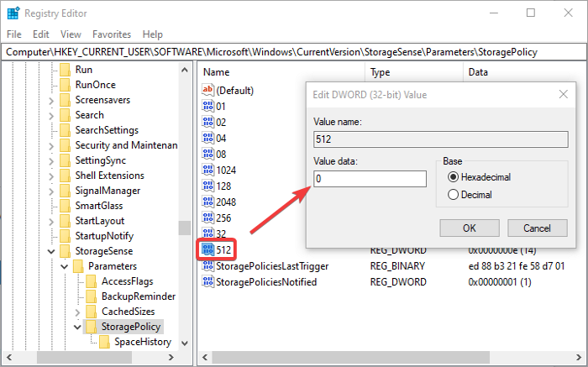Click the tree pane scroll down arrow
Screen dimensions: 588x367
tap(185, 343)
